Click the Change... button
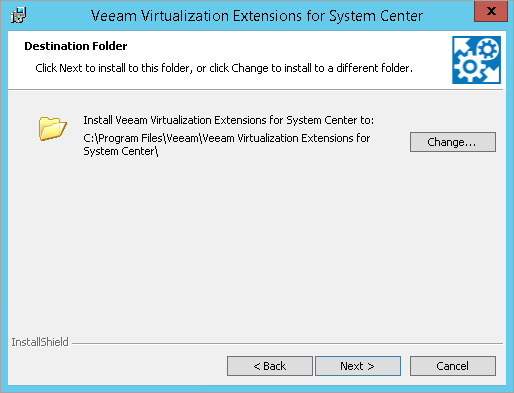The height and width of the screenshot is (393, 514). tap(453, 142)
